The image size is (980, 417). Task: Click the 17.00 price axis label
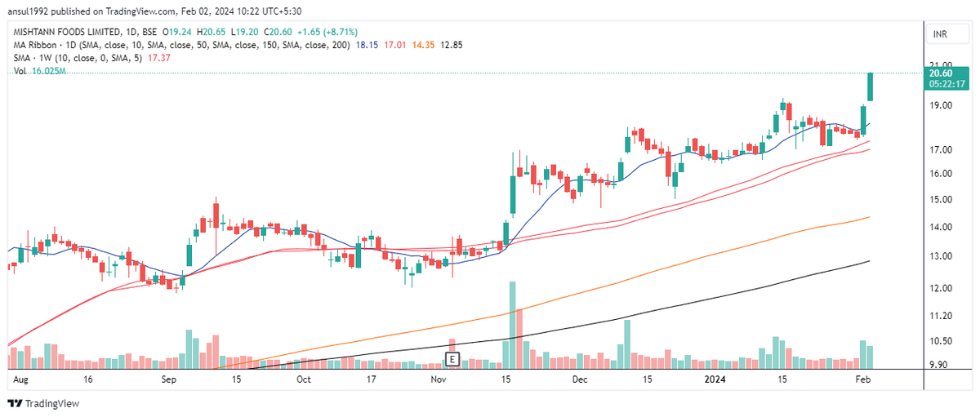point(942,149)
